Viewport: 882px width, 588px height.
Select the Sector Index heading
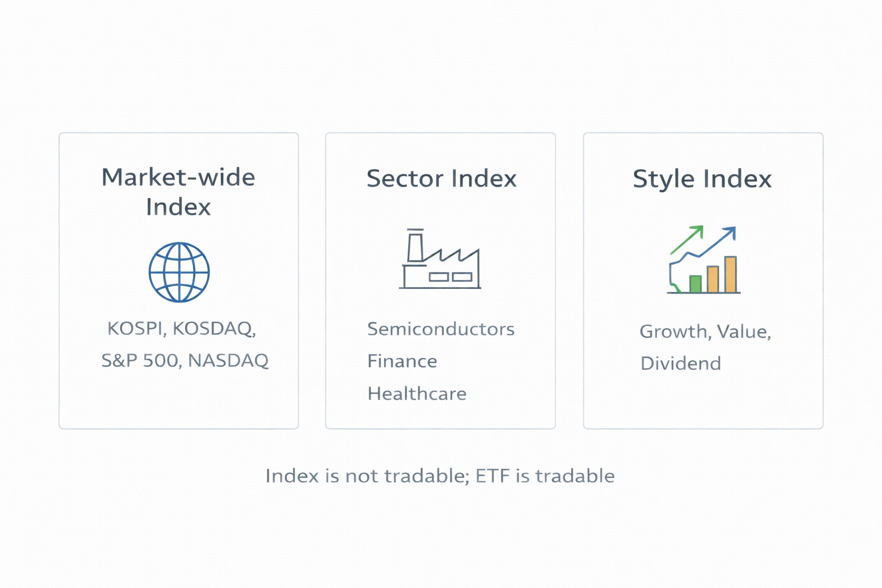pos(441,179)
